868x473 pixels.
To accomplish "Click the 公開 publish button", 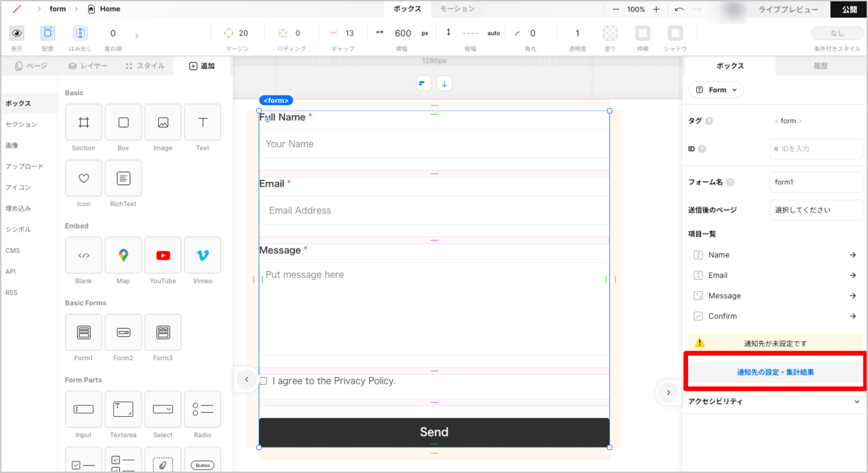I will [x=849, y=9].
